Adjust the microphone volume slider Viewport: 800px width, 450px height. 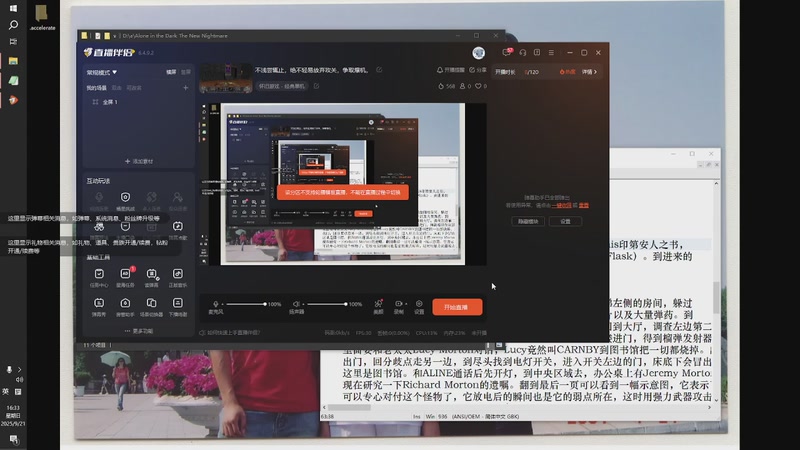tap(246, 304)
